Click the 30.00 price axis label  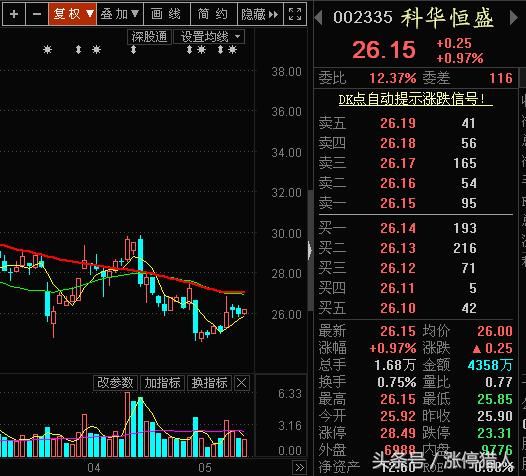click(286, 233)
